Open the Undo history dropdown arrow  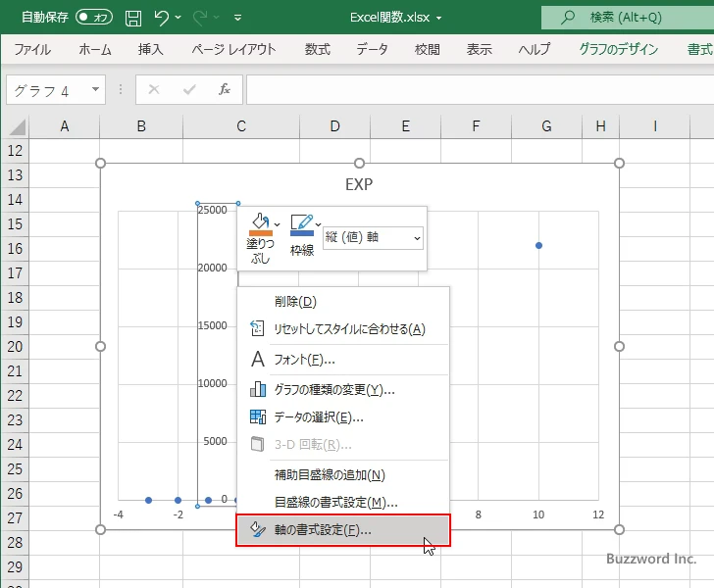[x=179, y=18]
